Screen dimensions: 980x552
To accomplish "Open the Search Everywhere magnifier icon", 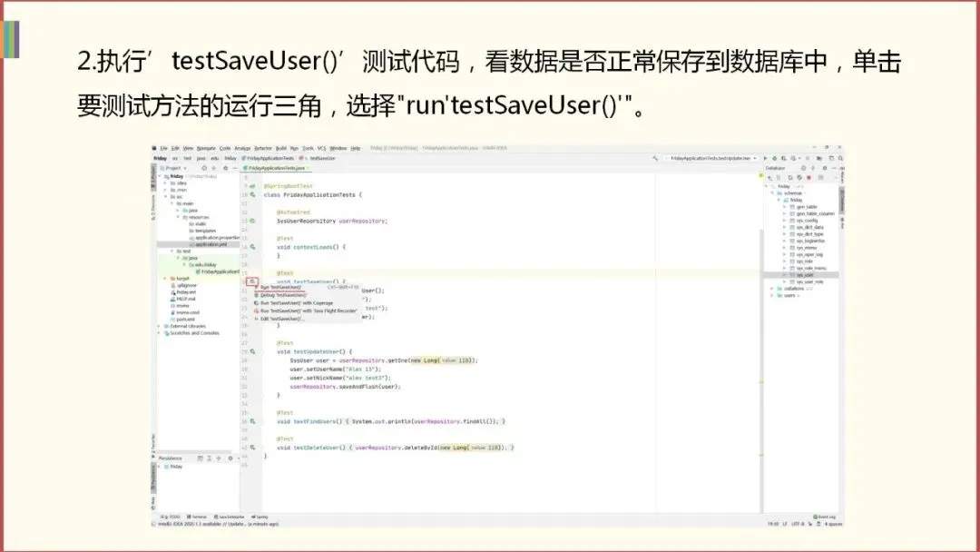I will pos(840,158).
